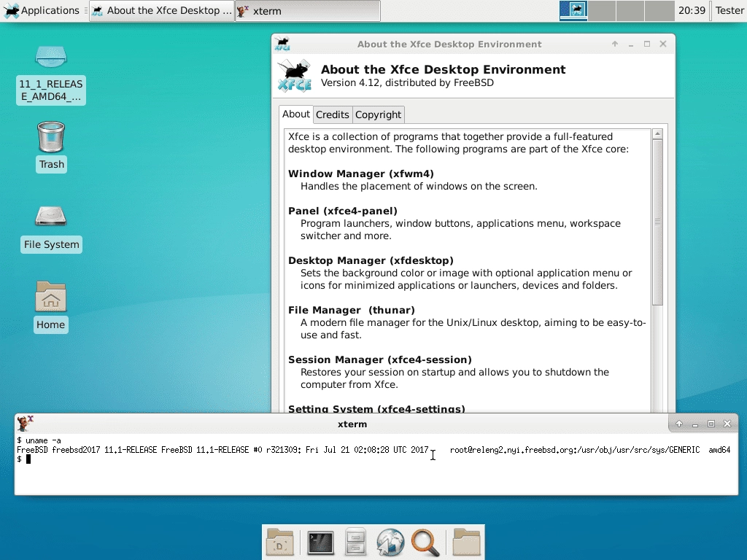The image size is (747, 560).
Task: Launch the file manager cabinet dock icon
Action: [355, 542]
